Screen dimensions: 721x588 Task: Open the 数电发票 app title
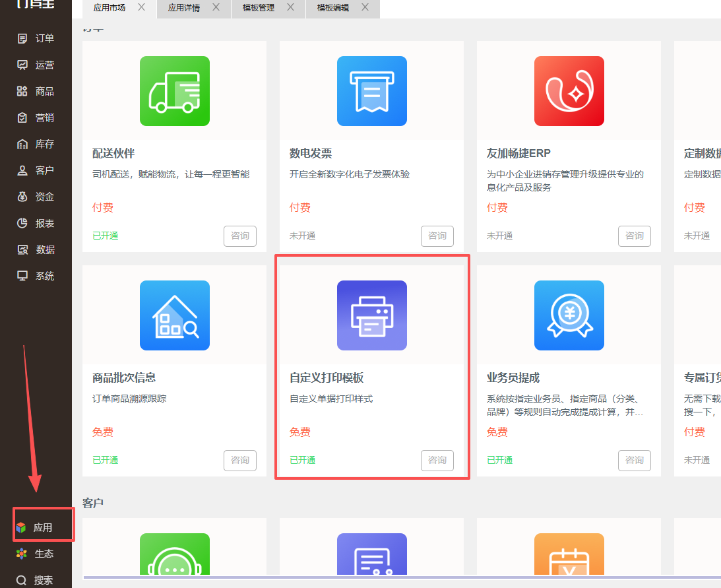tap(311, 153)
